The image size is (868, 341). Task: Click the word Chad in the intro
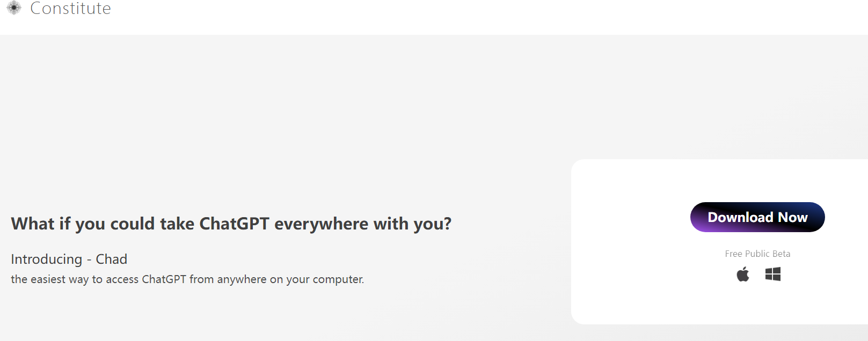112,259
